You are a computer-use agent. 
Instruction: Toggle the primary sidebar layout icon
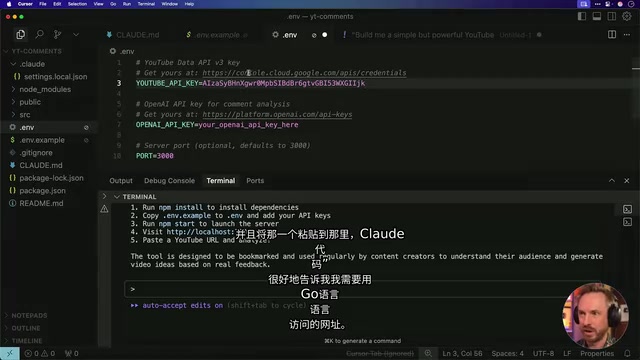[582, 16]
